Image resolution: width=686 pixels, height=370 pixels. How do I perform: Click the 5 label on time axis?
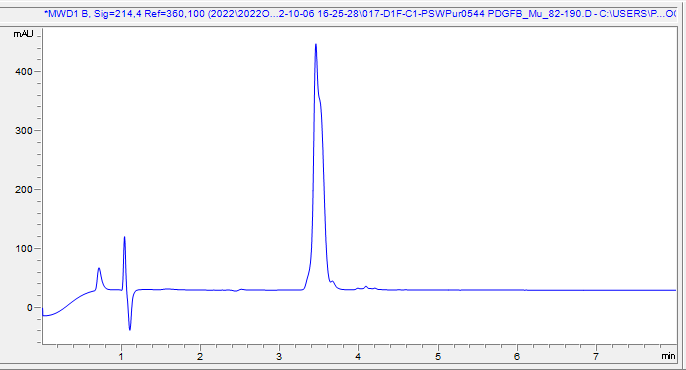tap(438, 356)
